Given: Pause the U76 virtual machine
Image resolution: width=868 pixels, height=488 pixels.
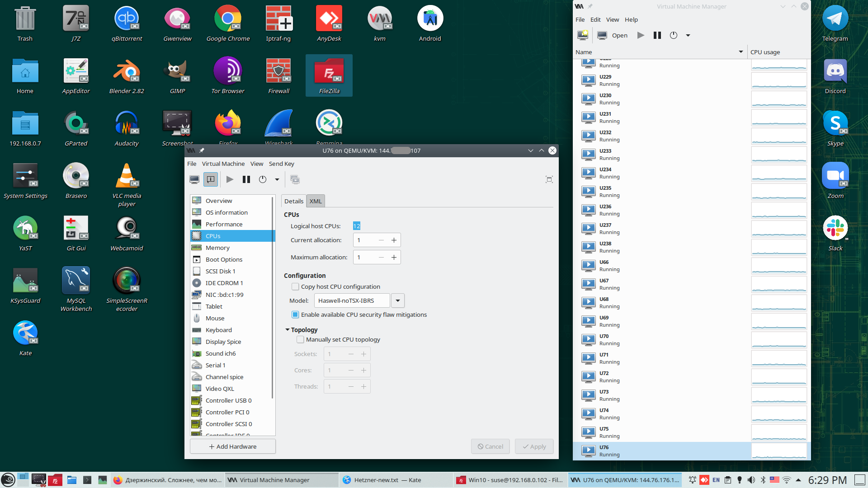Looking at the screenshot, I should (x=246, y=179).
